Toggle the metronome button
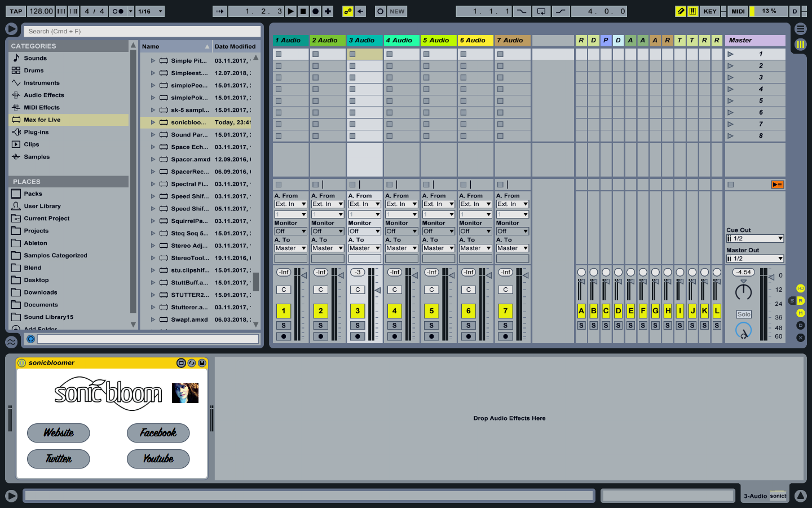 tap(118, 11)
